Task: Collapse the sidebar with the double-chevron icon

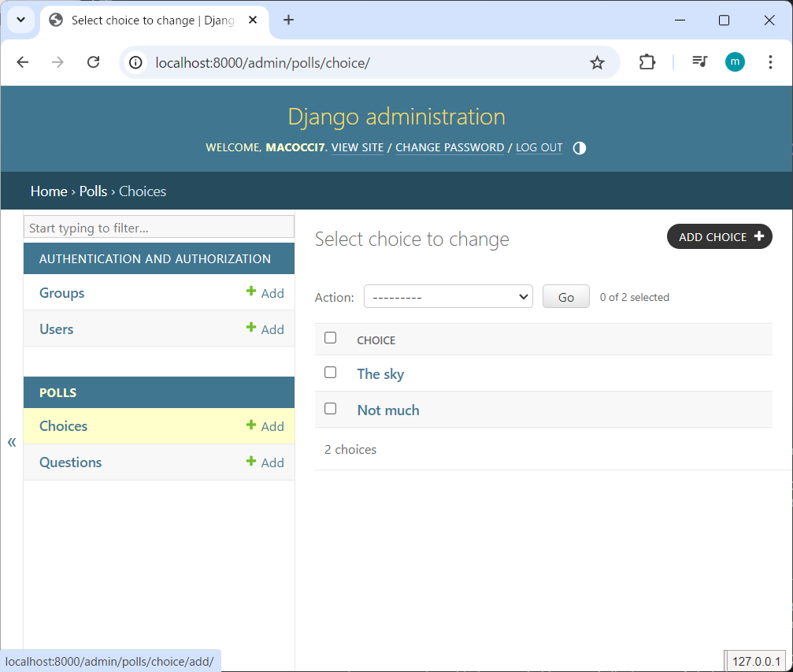Action: 12,442
